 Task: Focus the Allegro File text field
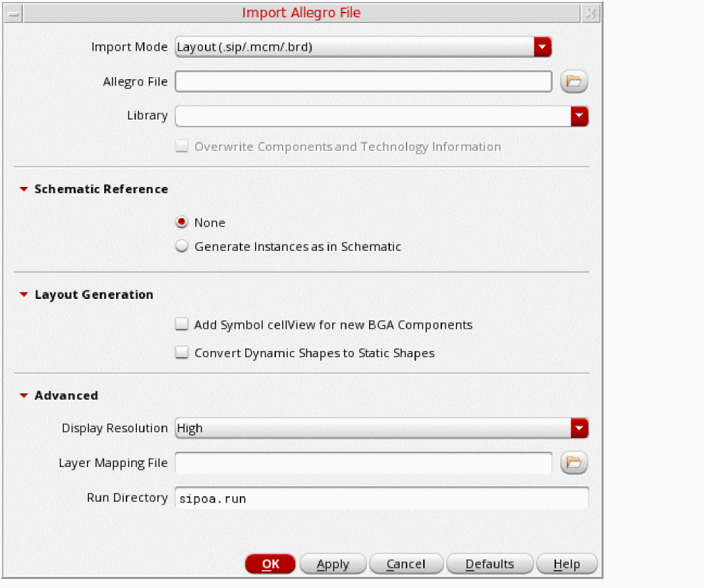tap(363, 82)
